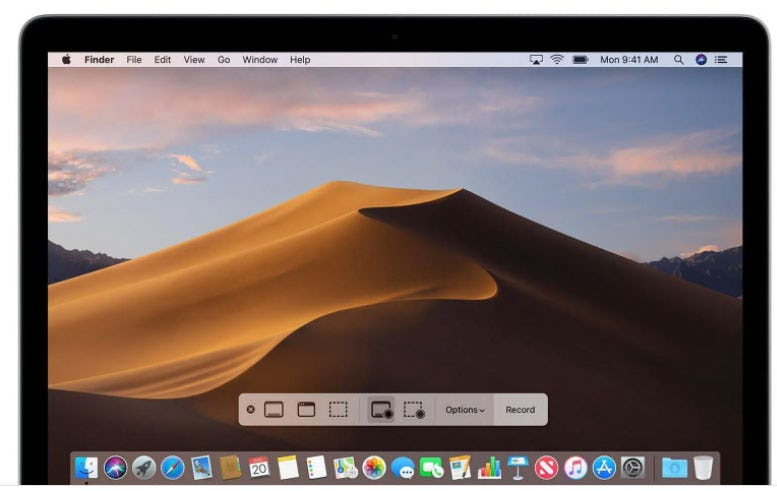Image resolution: width=777 pixels, height=491 pixels.
Task: Click the Record button
Action: 520,410
